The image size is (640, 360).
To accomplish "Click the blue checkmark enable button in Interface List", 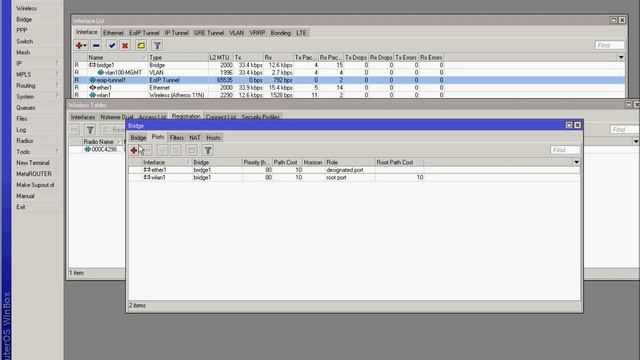I will [x=112, y=45].
